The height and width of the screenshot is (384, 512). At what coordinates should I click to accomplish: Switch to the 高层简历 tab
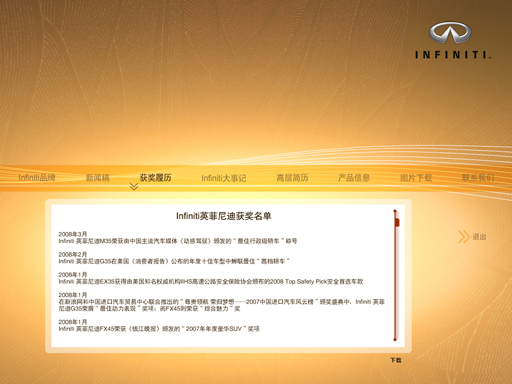coord(292,178)
